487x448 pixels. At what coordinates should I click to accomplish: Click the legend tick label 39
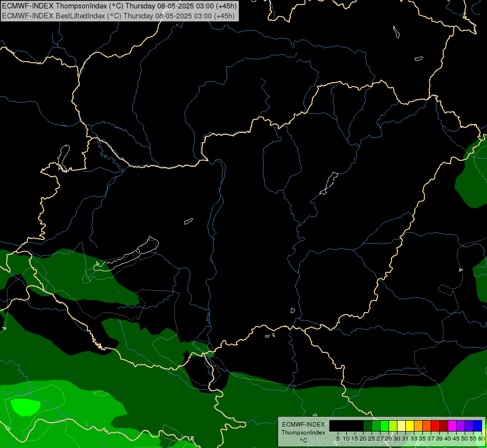click(439, 439)
